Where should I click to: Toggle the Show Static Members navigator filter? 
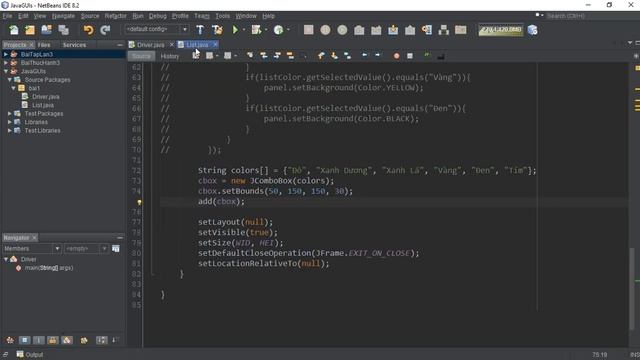tap(38, 340)
